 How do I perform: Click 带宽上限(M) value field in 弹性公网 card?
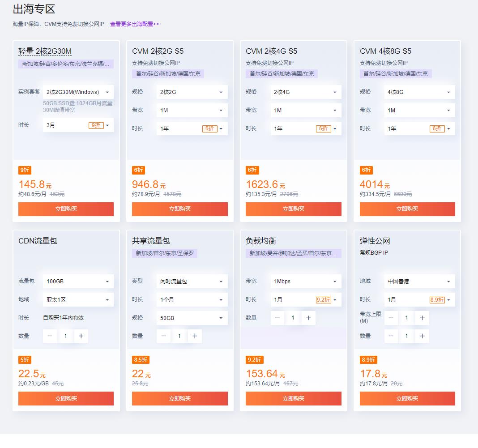coord(407,318)
